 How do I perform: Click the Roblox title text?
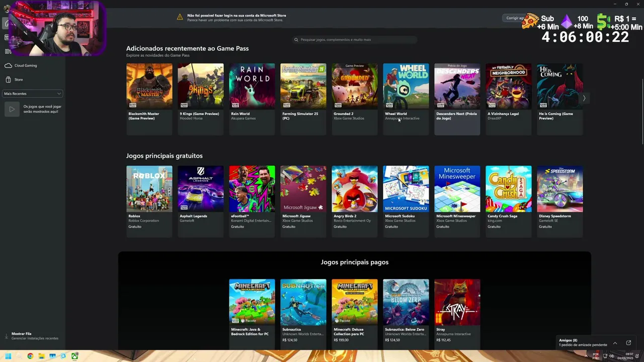tap(134, 216)
